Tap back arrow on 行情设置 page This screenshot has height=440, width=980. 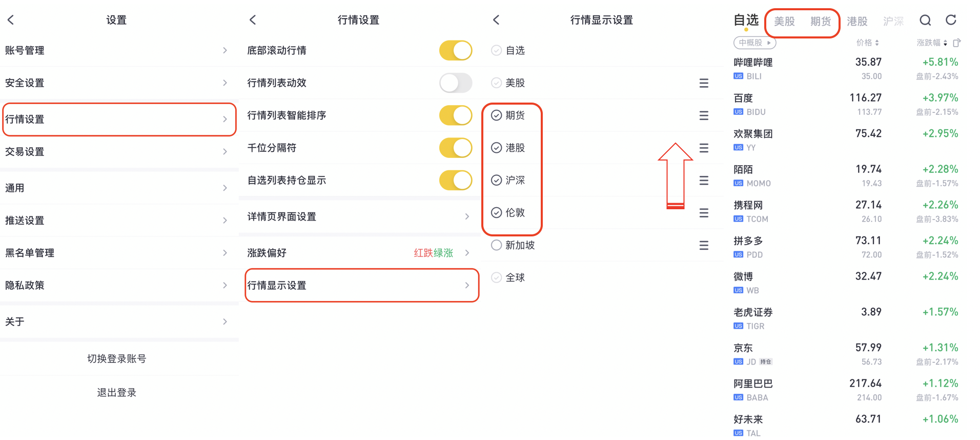253,19
